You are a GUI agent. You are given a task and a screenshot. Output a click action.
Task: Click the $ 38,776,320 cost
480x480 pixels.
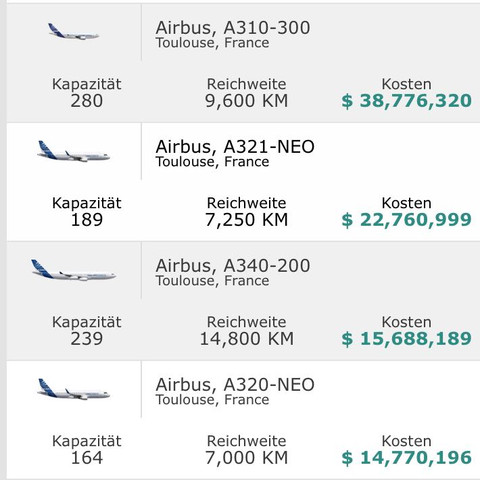coord(406,101)
